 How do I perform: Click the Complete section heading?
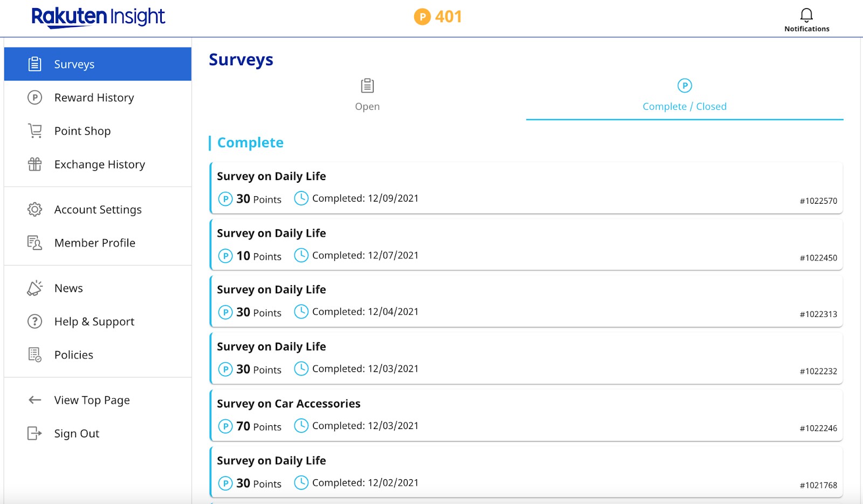pos(250,143)
